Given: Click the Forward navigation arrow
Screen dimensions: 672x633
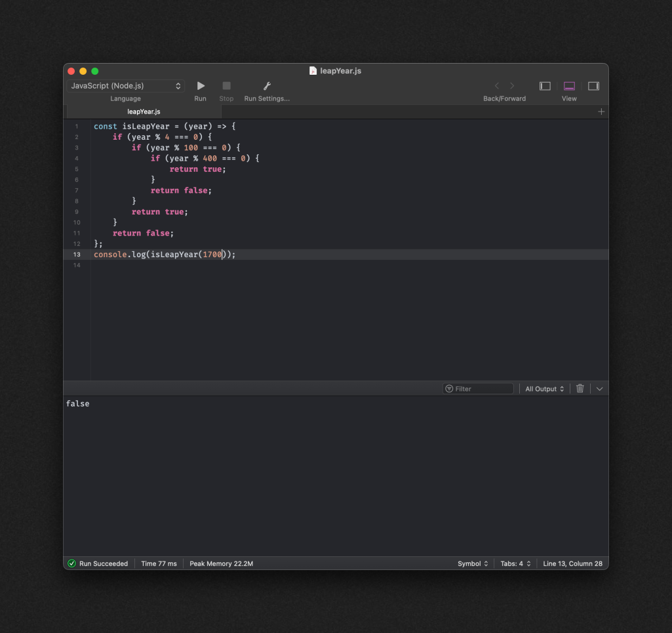Looking at the screenshot, I should pos(512,85).
